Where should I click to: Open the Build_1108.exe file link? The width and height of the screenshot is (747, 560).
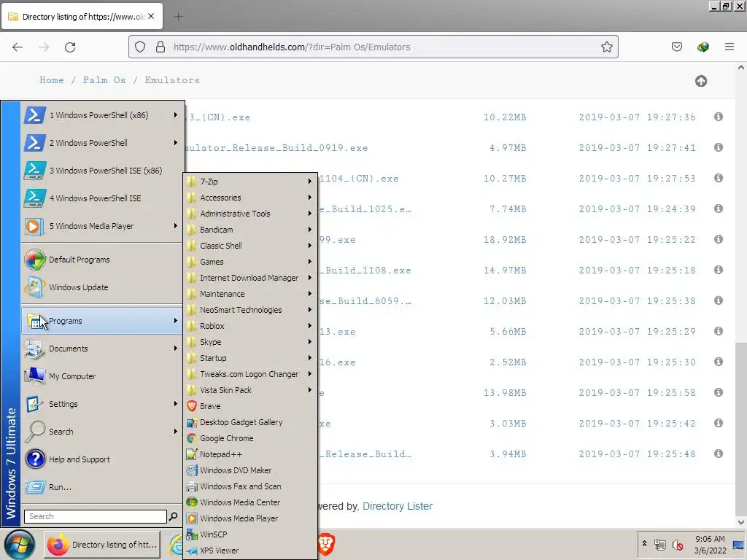pyautogui.click(x=365, y=270)
